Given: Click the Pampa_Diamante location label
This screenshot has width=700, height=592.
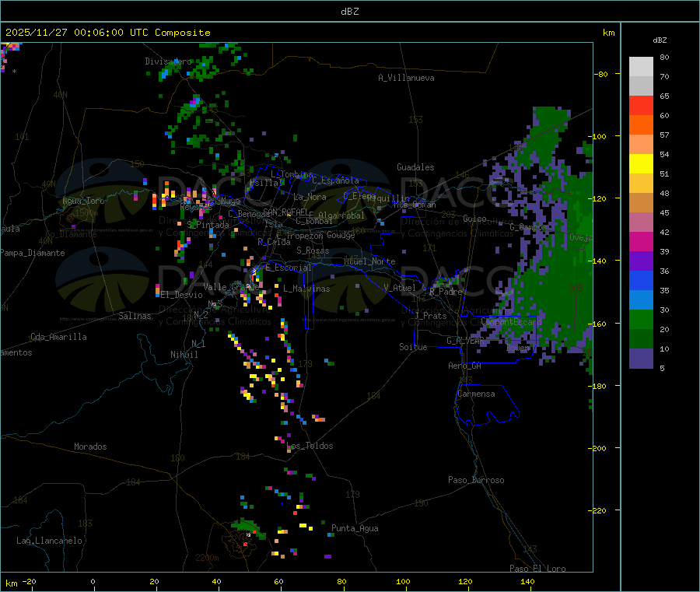Looking at the screenshot, I should [33, 253].
